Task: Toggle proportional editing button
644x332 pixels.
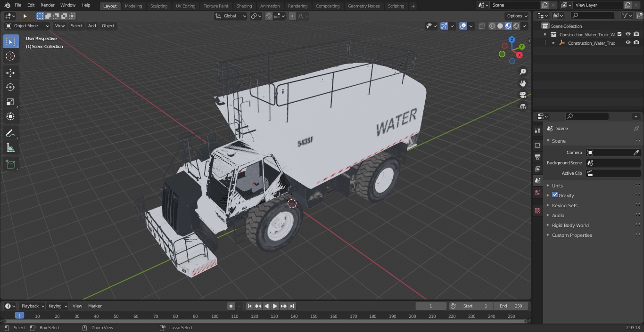Action: click(x=292, y=16)
